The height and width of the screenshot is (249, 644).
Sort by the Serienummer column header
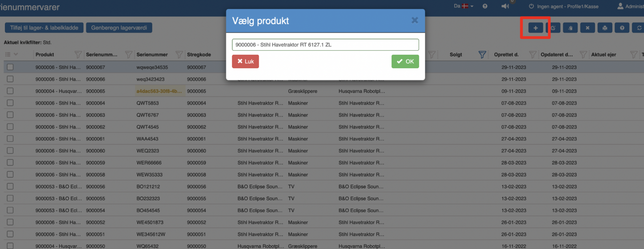pos(152,55)
